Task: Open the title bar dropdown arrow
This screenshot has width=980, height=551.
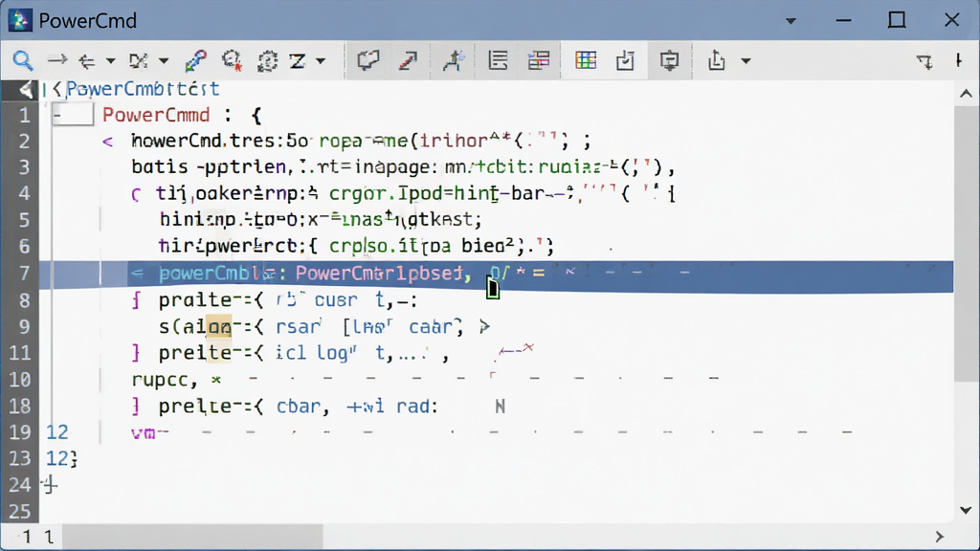Action: 791,21
